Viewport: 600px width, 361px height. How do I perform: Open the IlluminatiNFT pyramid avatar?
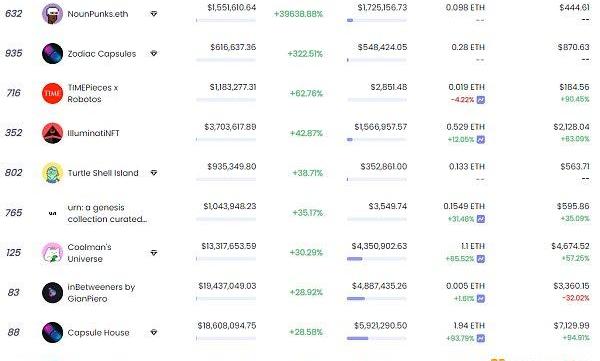(52, 133)
